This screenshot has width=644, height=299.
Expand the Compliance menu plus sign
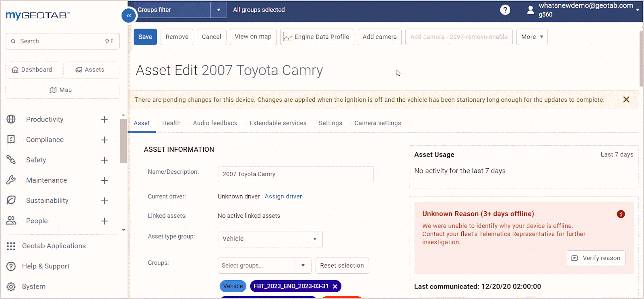(x=104, y=140)
